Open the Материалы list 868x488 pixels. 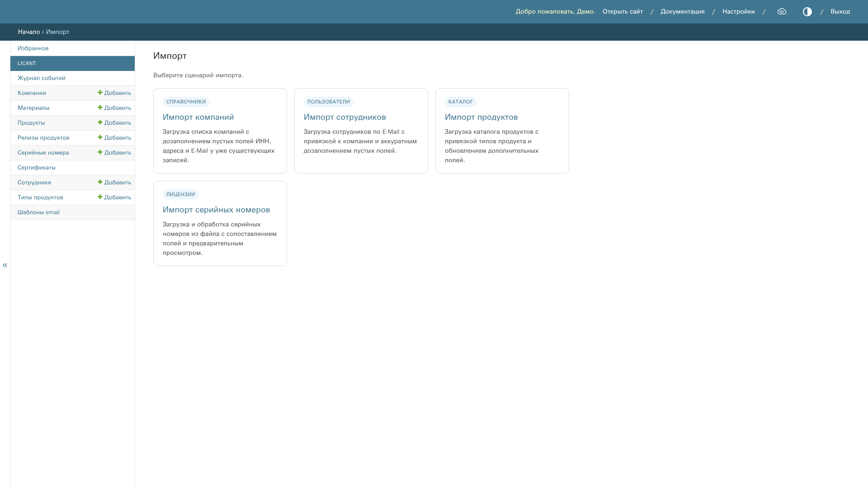tap(33, 108)
